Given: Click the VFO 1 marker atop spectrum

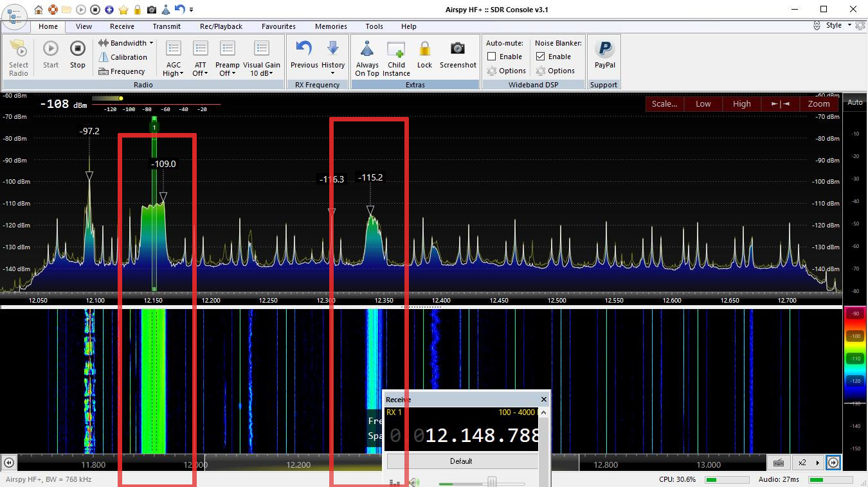Looking at the screenshot, I should (154, 127).
